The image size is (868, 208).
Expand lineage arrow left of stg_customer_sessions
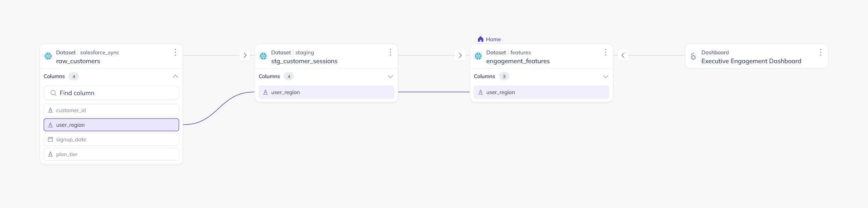coord(245,55)
